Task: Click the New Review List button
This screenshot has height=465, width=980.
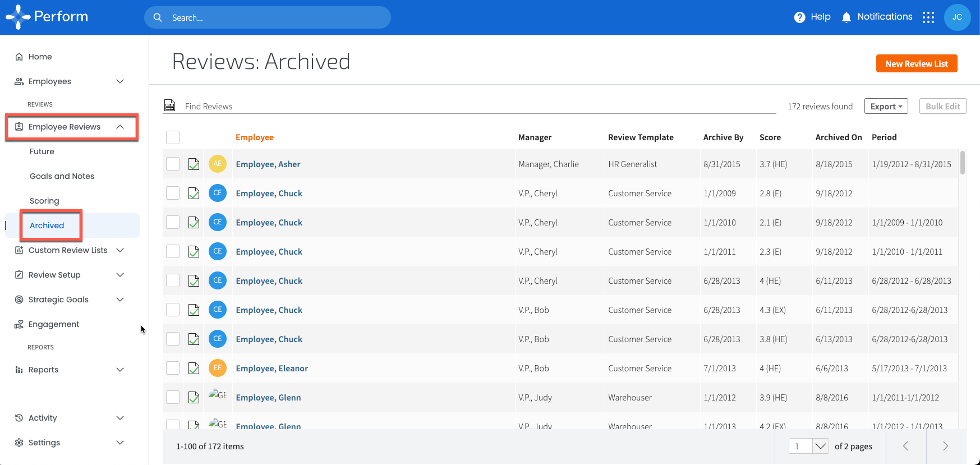Action: point(916,63)
